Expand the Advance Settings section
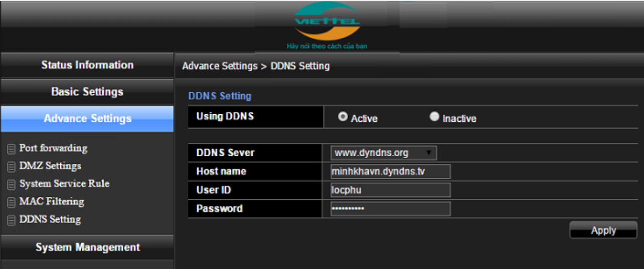644x269 pixels. point(87,119)
